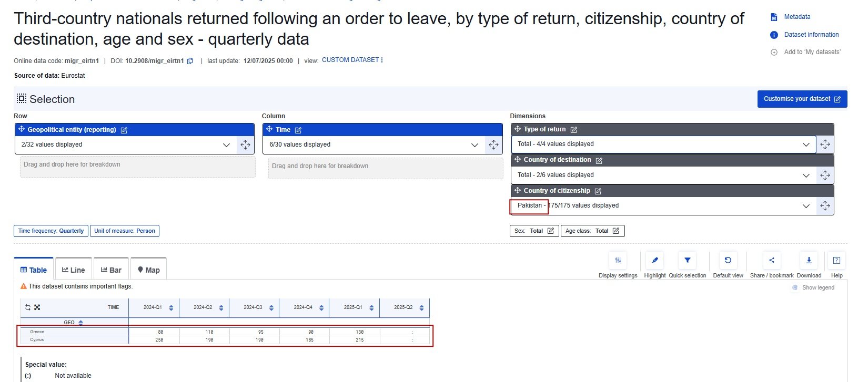Open Dataset information link
This screenshot has height=382, width=868.
(811, 35)
